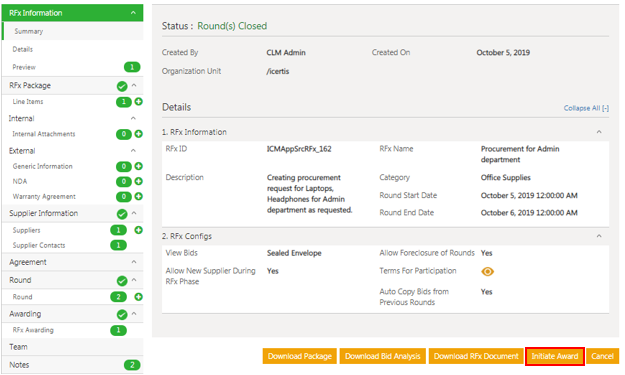This screenshot has height=375, width=625.
Task: Add a supplier with Suppliers plus icon
Action: 138,230
